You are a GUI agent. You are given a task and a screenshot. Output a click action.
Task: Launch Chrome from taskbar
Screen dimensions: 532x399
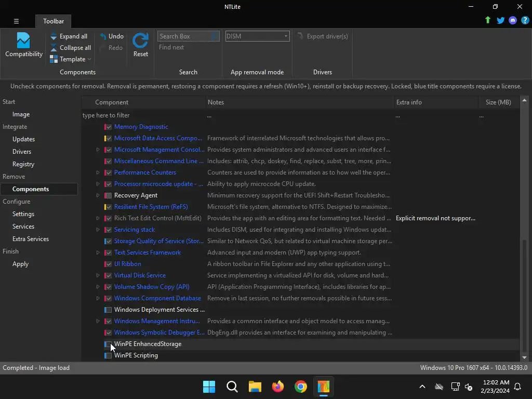301,387
